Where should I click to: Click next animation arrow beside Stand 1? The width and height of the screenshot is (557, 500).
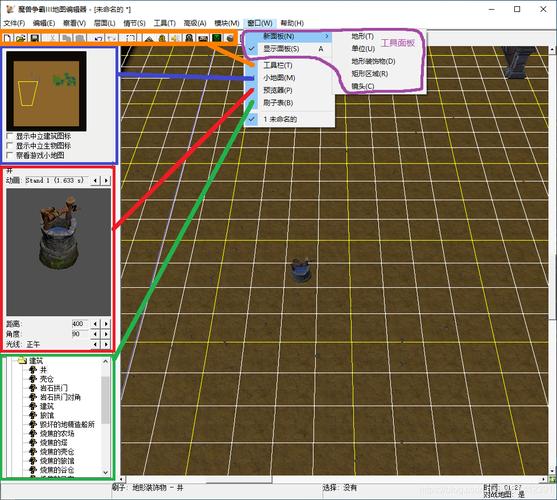click(106, 180)
